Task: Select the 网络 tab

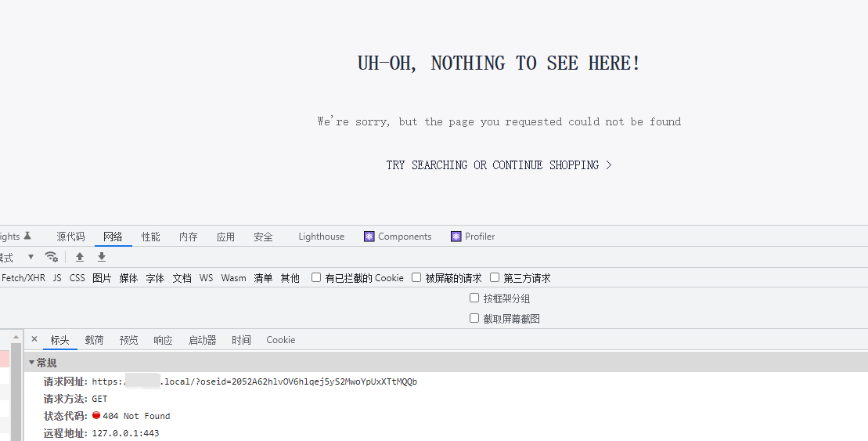Action: pyautogui.click(x=113, y=237)
